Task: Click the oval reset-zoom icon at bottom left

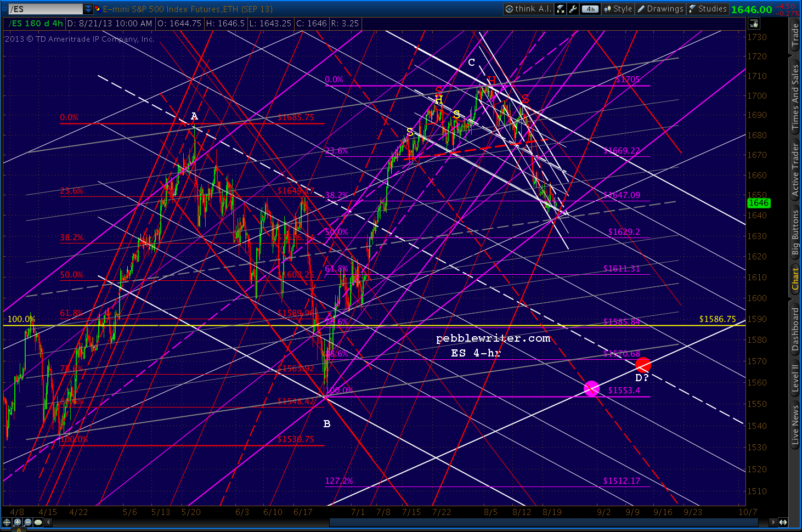Action: tap(38, 522)
